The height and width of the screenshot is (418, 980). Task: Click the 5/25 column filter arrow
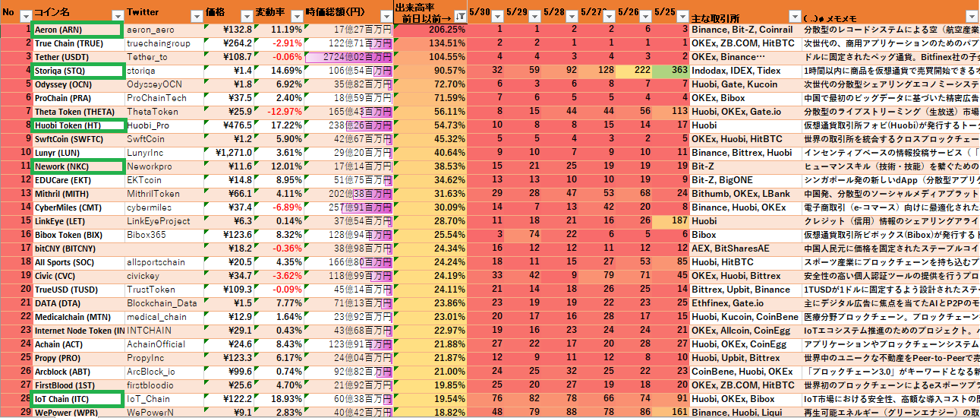(x=682, y=15)
